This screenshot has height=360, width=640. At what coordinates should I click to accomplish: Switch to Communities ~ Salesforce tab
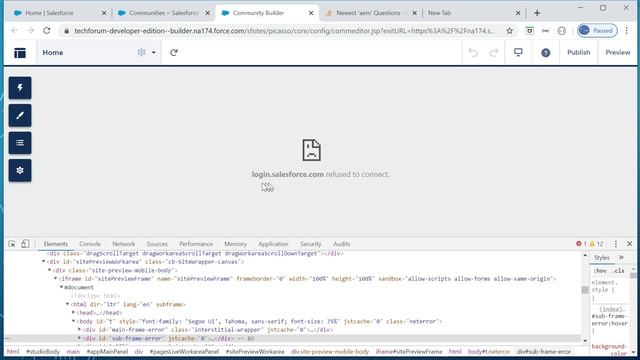pyautogui.click(x=164, y=13)
